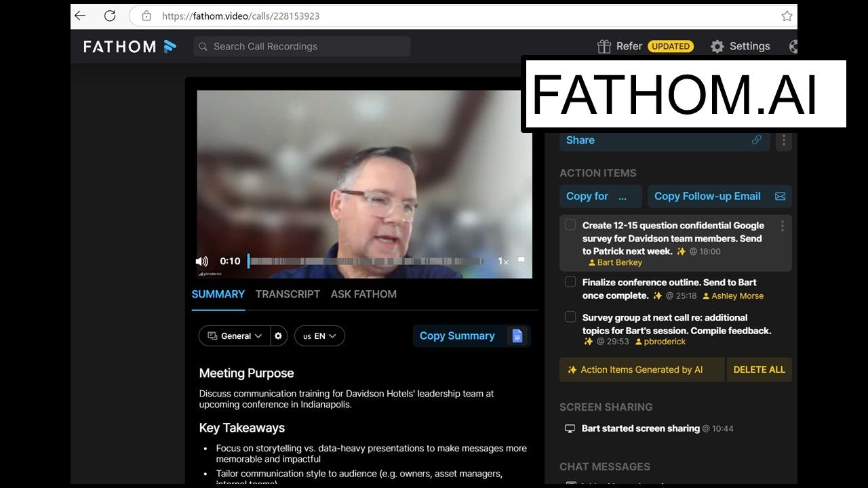Image resolution: width=868 pixels, height=488 pixels.
Task: Click the gift icon beside Refer
Action: point(604,46)
